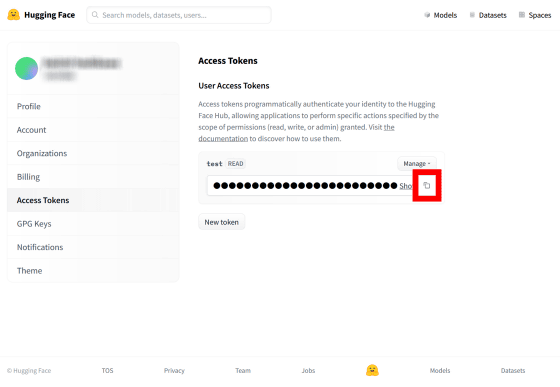Screen dimensions: 560x387
Task: Go to Profile settings
Action: click(93, 106)
